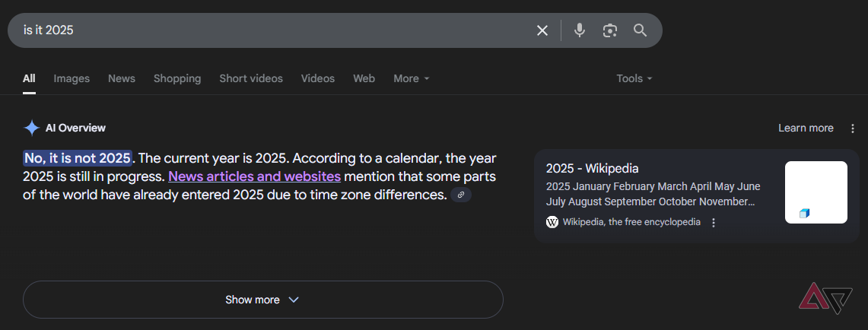Start voice search with the microphone icon
868x330 pixels.
click(x=580, y=30)
